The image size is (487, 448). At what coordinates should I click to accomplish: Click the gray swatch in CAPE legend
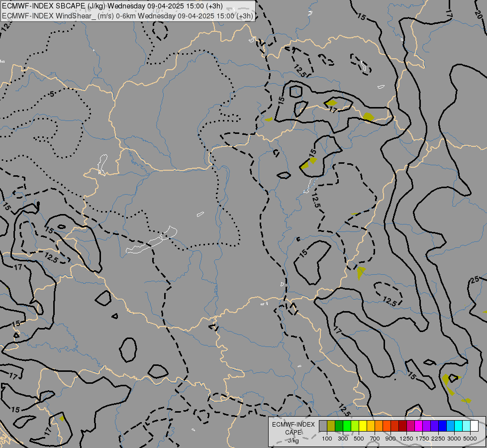pyautogui.click(x=323, y=426)
